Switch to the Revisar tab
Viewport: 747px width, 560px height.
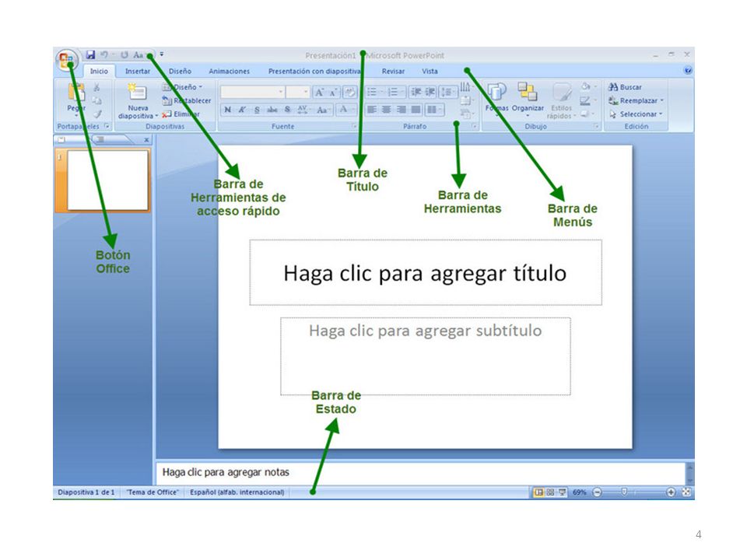click(x=393, y=71)
